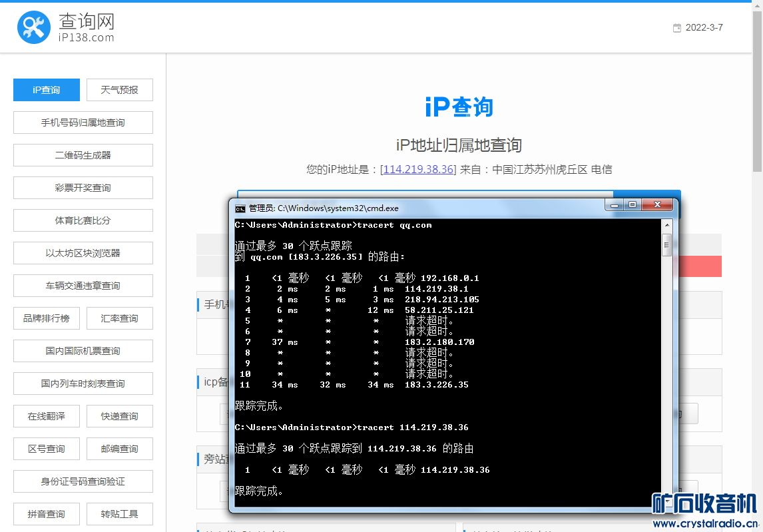Viewport: 763px width, 532px height.
Task: Click 'tracert 114.219.38.36' command line
Action: coord(352,427)
